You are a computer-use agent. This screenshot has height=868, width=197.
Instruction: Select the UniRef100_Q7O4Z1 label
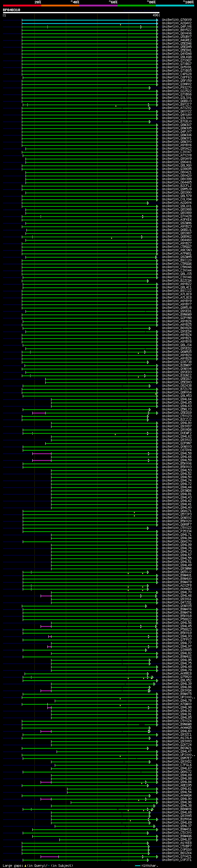(177, 856)
